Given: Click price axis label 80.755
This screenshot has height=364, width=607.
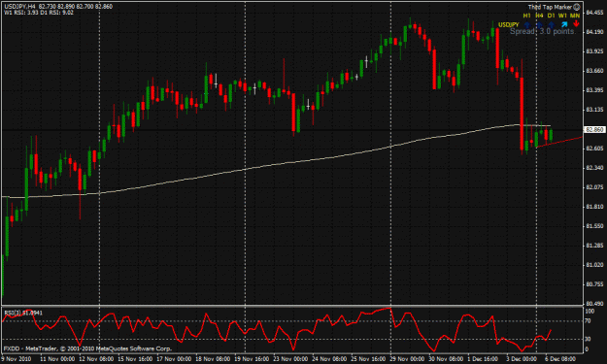Looking at the screenshot, I should click(x=594, y=284).
